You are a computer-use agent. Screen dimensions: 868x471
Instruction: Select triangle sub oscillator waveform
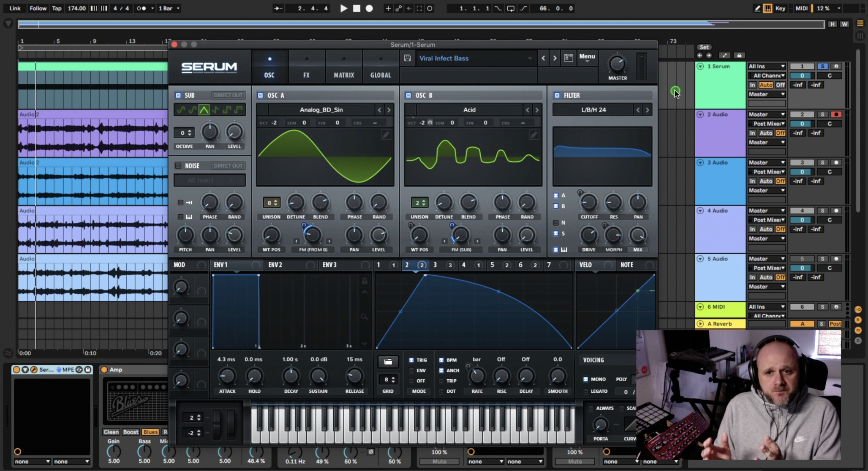click(x=204, y=110)
